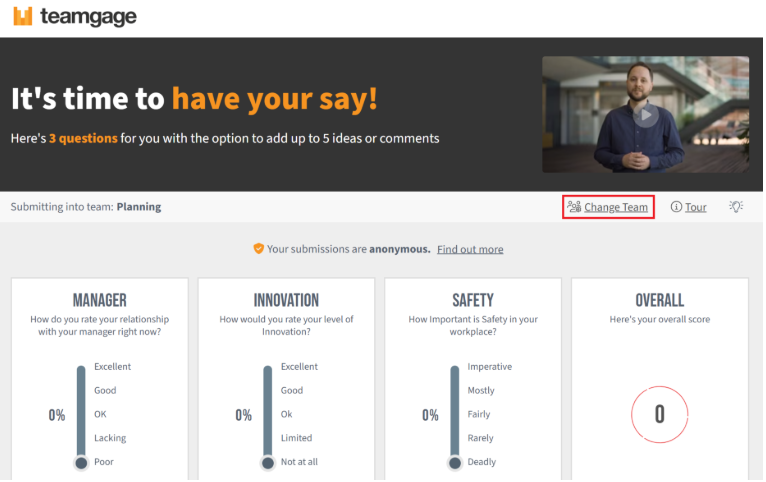Image resolution: width=766 pixels, height=482 pixels.
Task: Click the Manager slider handle
Action: pyautogui.click(x=81, y=462)
